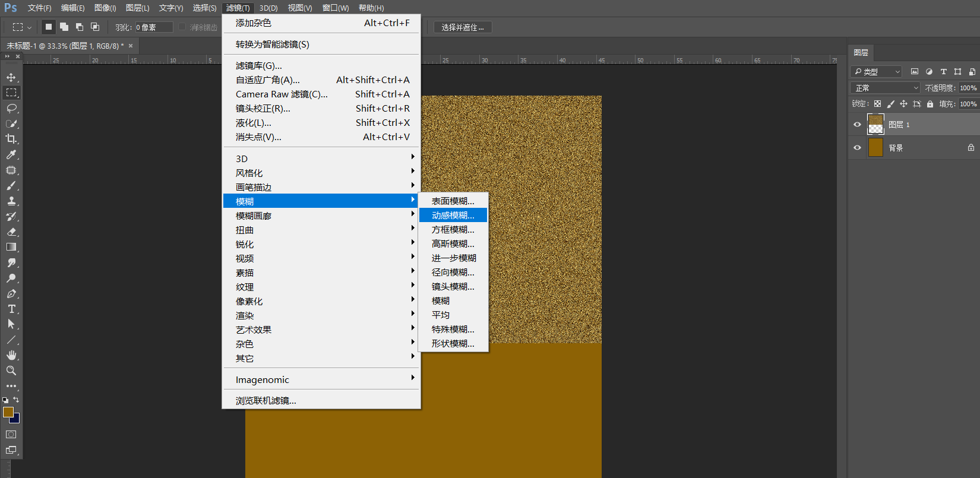Select the Hand tool
This screenshot has width=980, height=478.
(x=11, y=355)
